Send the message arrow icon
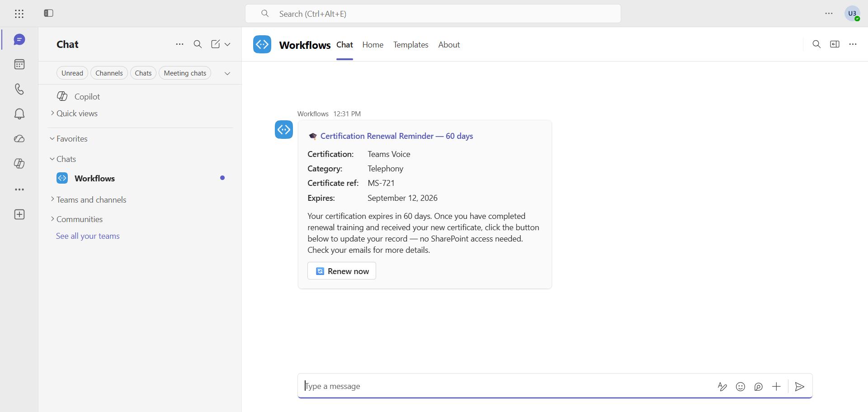868x412 pixels. click(800, 387)
